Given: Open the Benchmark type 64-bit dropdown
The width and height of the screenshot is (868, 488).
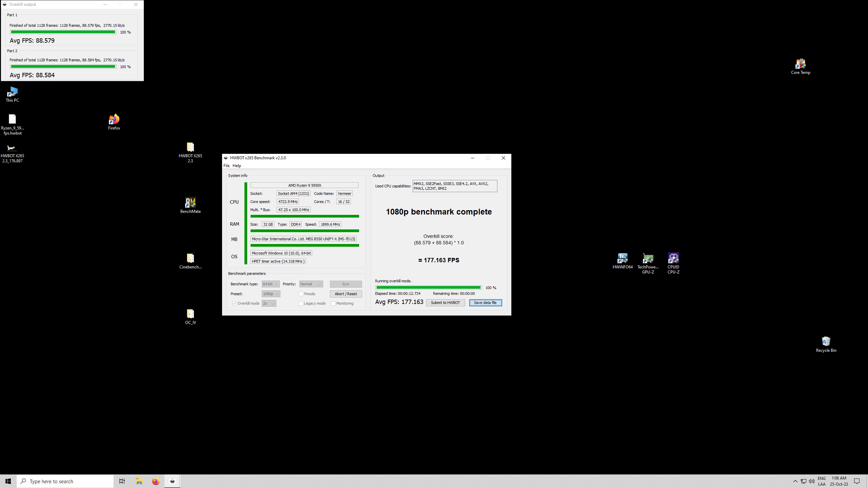Looking at the screenshot, I should click(271, 284).
